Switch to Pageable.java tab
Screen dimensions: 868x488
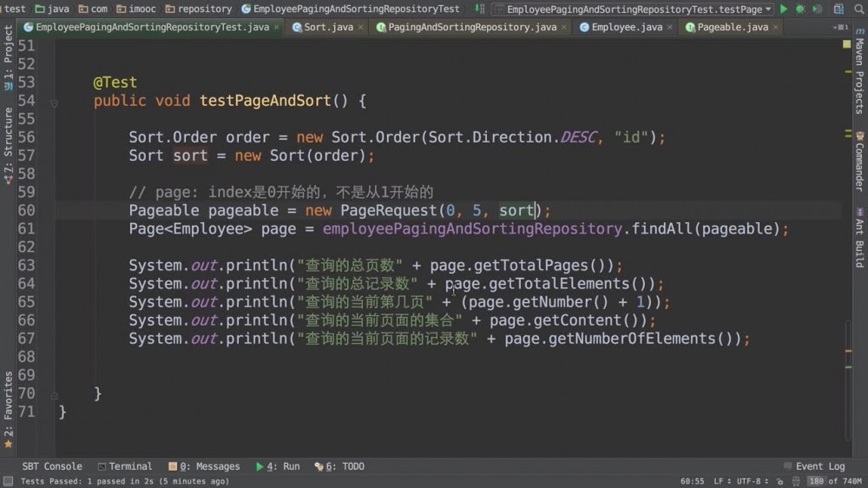click(732, 27)
